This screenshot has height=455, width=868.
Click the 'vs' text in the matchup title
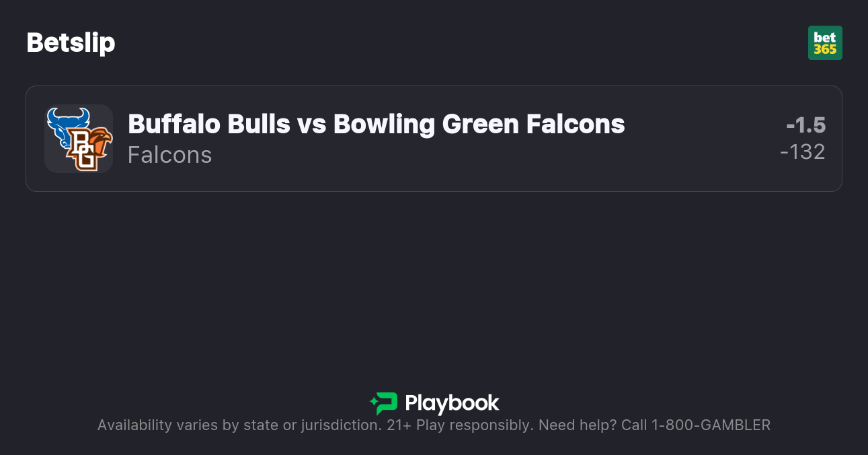coord(312,124)
